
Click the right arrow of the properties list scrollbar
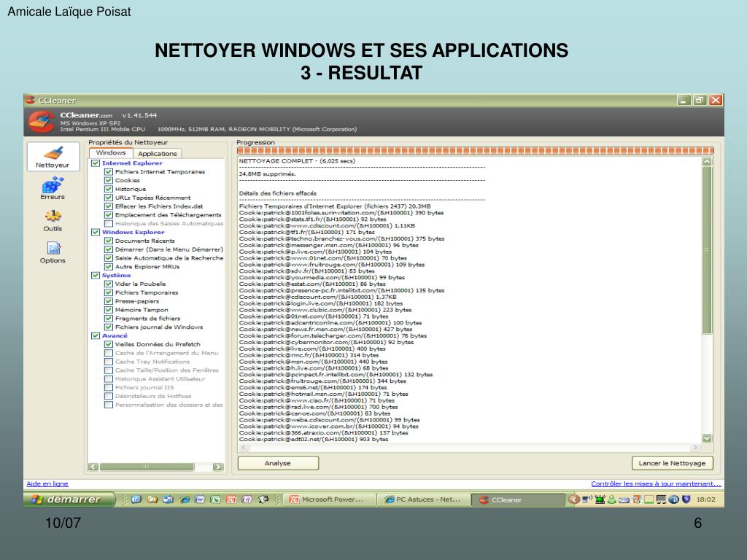click(217, 467)
